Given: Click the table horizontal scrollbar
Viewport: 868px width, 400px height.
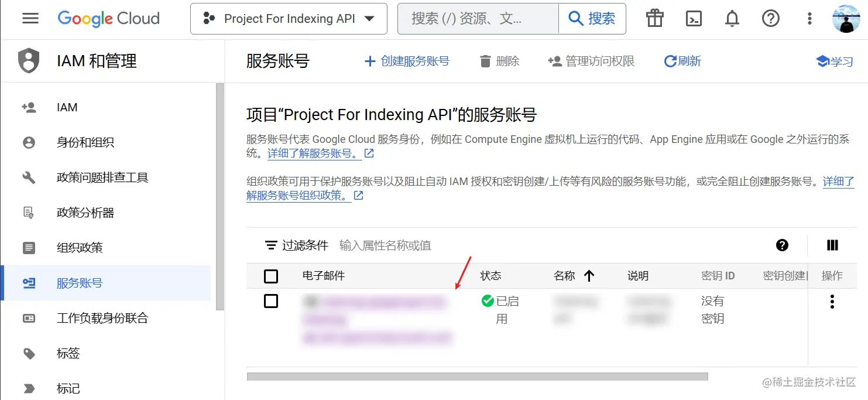Looking at the screenshot, I should pyautogui.click(x=478, y=377).
